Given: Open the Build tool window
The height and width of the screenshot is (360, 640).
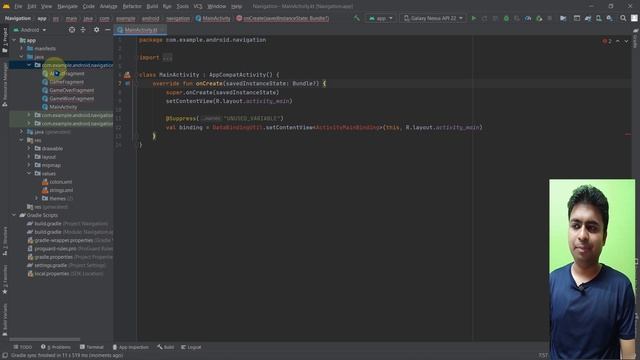Looking at the screenshot, I should tap(166, 347).
